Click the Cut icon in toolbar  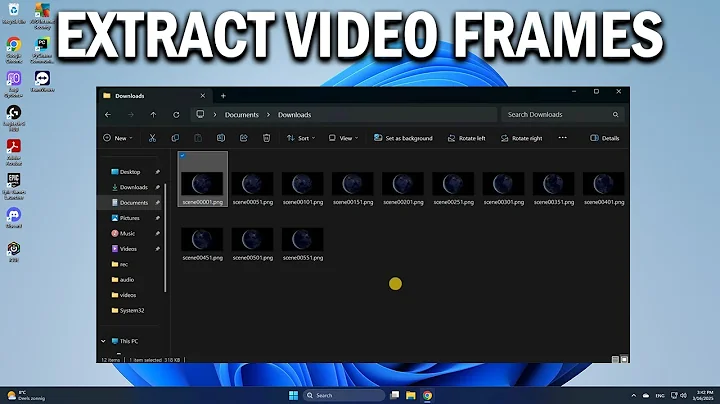(152, 138)
